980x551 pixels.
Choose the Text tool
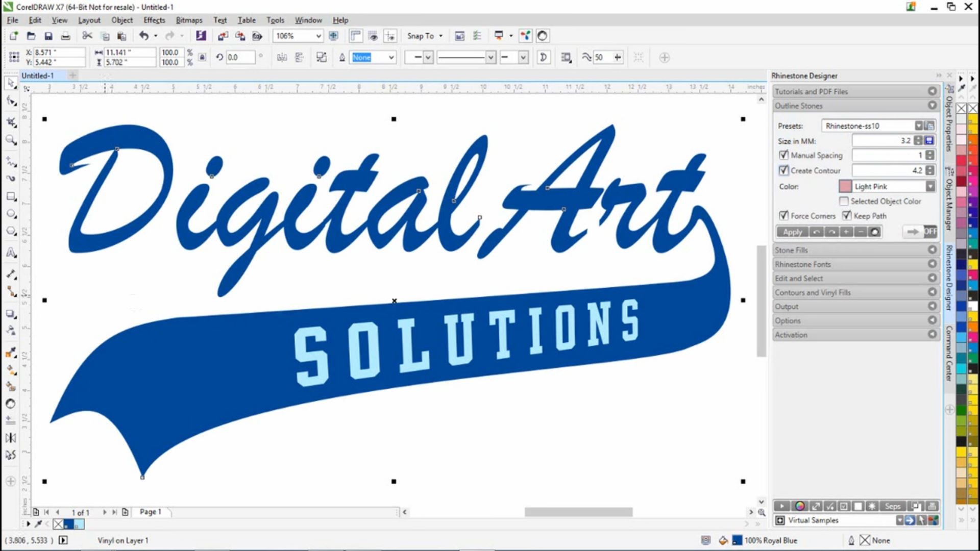11,253
